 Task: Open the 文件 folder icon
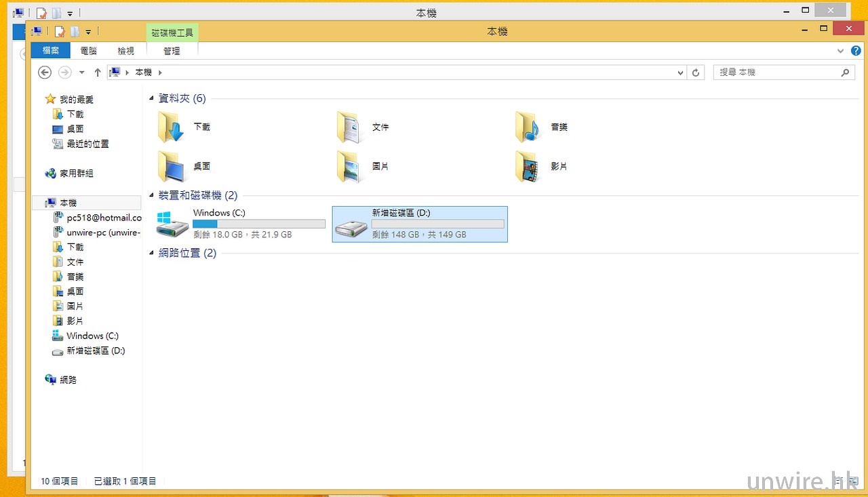(x=350, y=127)
